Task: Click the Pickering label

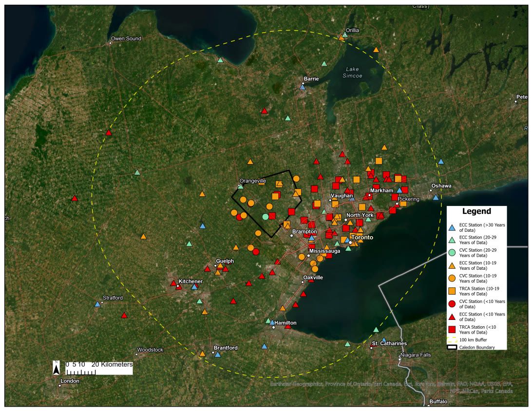Action: 408,199
